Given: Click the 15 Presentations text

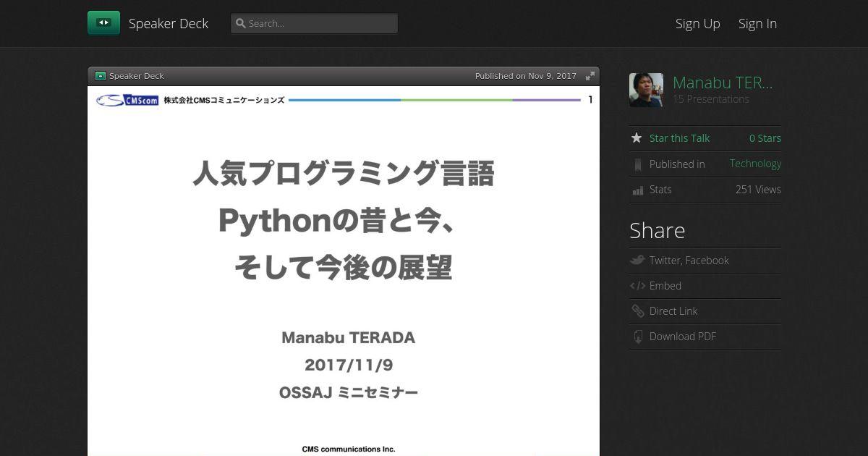Looking at the screenshot, I should pos(711,99).
